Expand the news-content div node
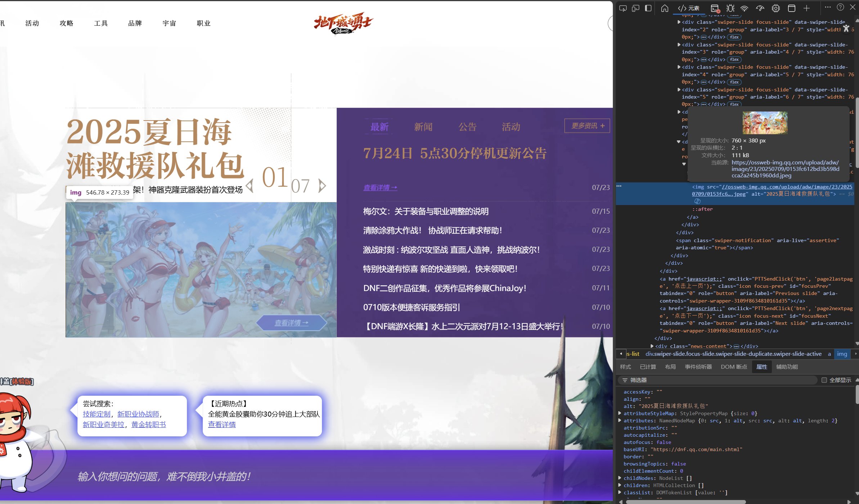Screen dimensions: 859x504 [652, 346]
